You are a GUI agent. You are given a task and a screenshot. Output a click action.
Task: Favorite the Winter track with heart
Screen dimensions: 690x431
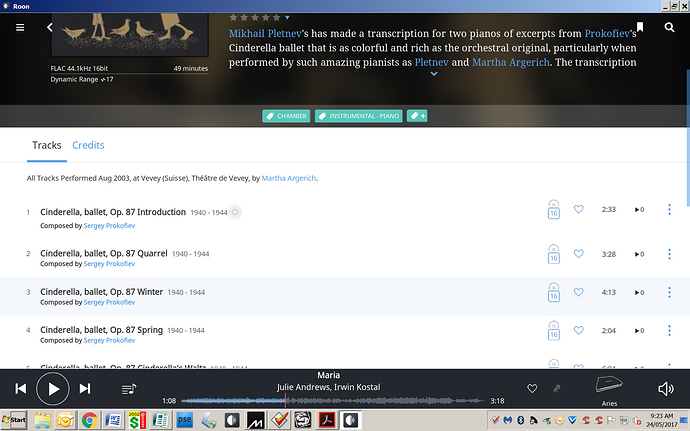579,292
